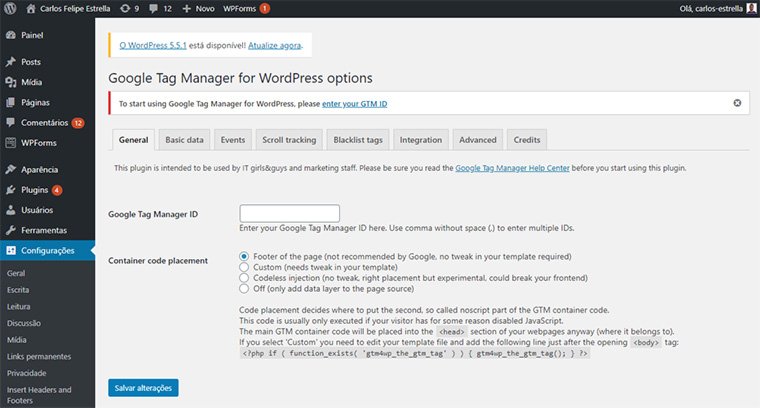This screenshot has height=408, width=760.
Task: Open the Links permanentes submenu
Action: click(x=39, y=357)
